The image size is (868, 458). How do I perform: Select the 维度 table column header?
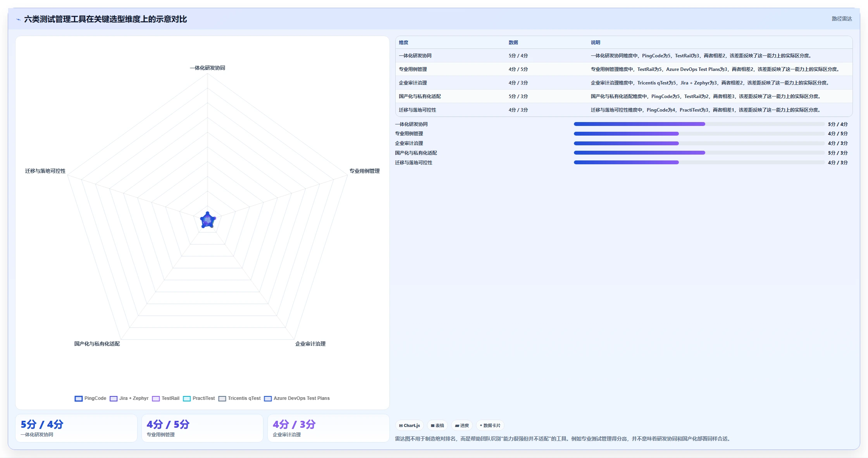pyautogui.click(x=403, y=43)
